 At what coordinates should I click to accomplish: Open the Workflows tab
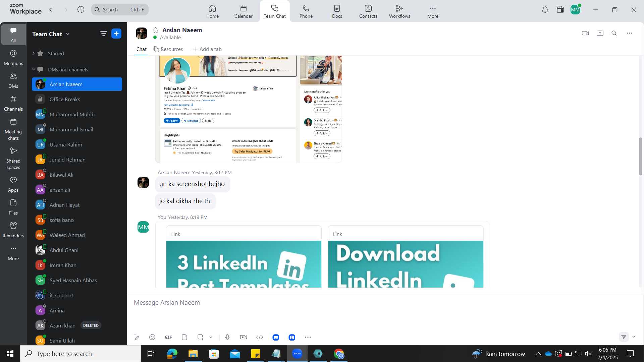pyautogui.click(x=399, y=11)
